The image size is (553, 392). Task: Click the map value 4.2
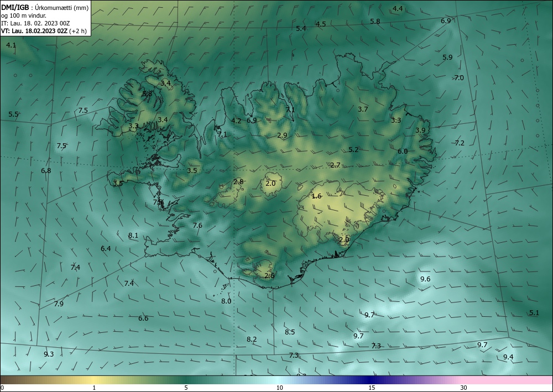(x=236, y=121)
